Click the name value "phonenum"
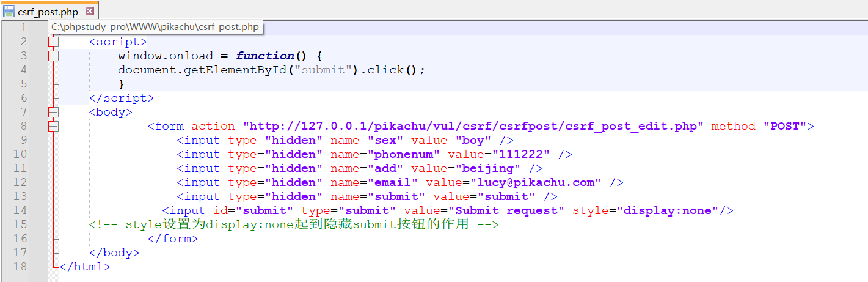The height and width of the screenshot is (282, 868). 404,154
